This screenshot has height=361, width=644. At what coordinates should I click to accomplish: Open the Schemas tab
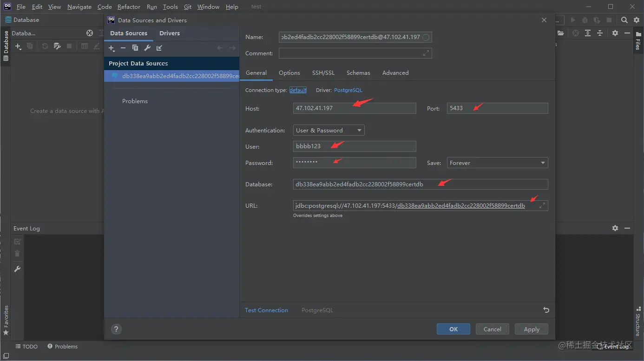click(x=358, y=73)
